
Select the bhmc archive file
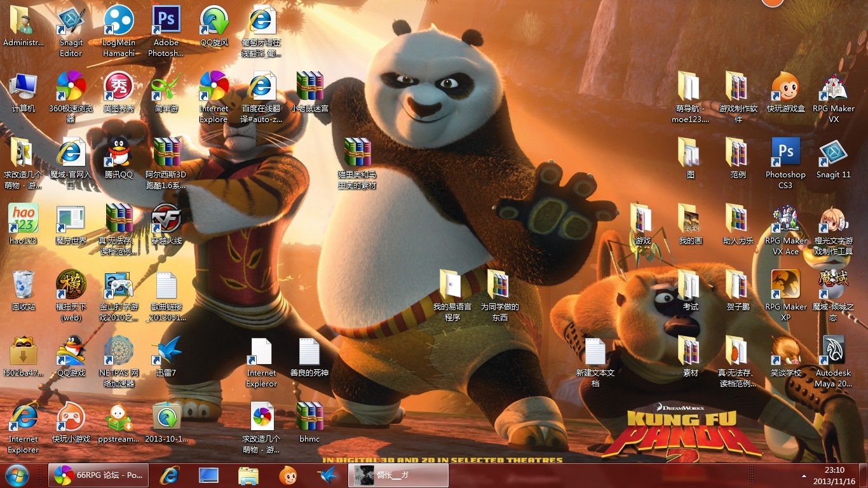pos(309,423)
